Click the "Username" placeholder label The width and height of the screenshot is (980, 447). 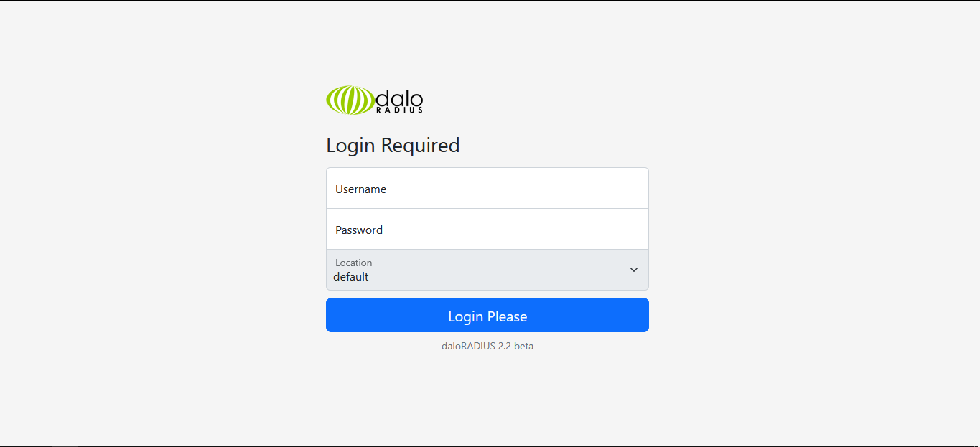361,189
